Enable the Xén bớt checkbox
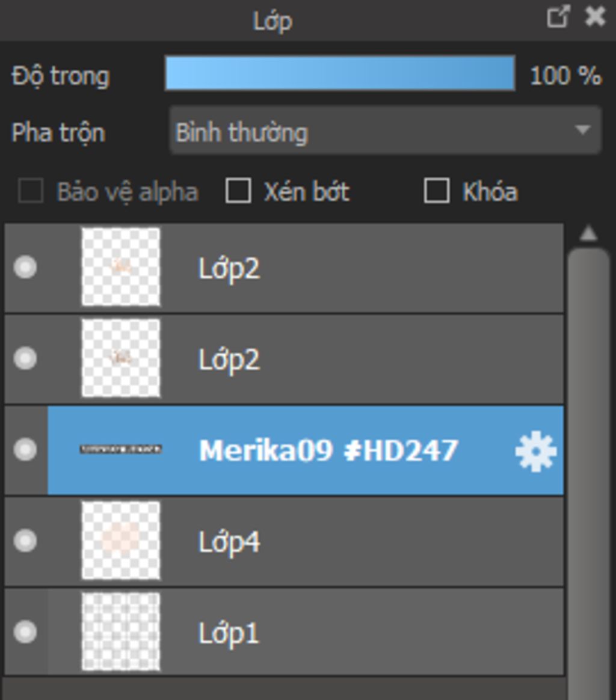 238,191
